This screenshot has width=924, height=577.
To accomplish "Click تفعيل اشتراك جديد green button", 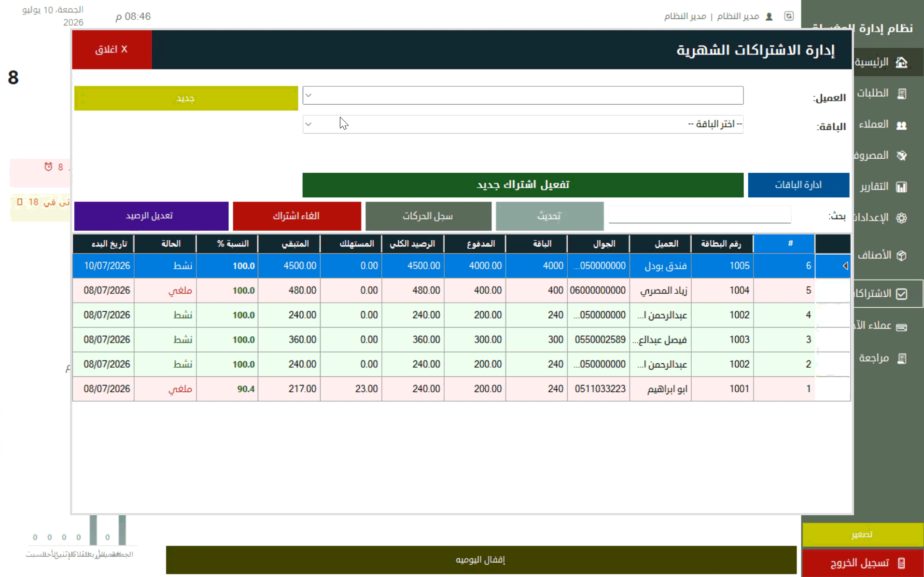I will (523, 185).
